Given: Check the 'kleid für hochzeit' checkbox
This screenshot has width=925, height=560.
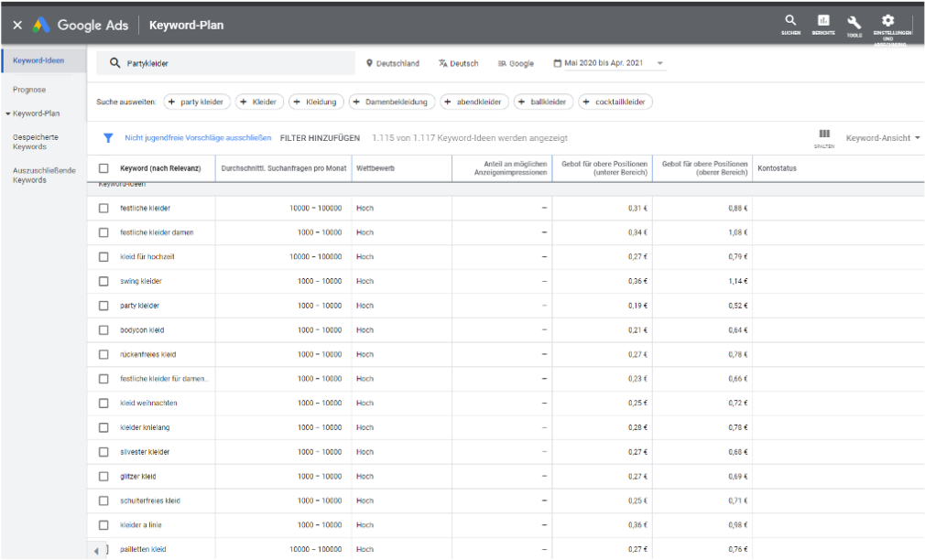Looking at the screenshot, I should (x=103, y=257).
